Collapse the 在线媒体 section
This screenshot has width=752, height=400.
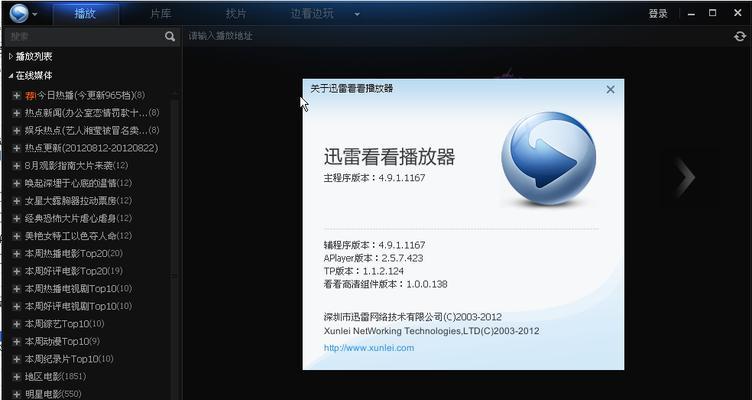pyautogui.click(x=11, y=75)
